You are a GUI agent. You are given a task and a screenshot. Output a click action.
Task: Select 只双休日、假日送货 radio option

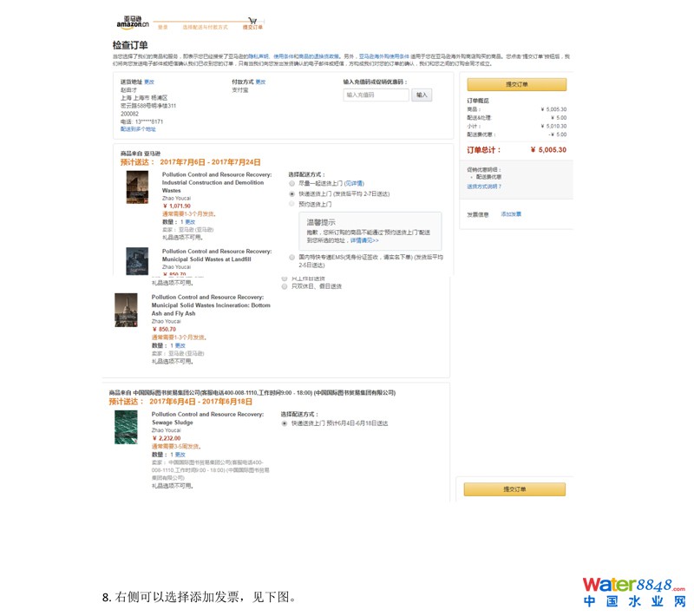click(x=284, y=285)
